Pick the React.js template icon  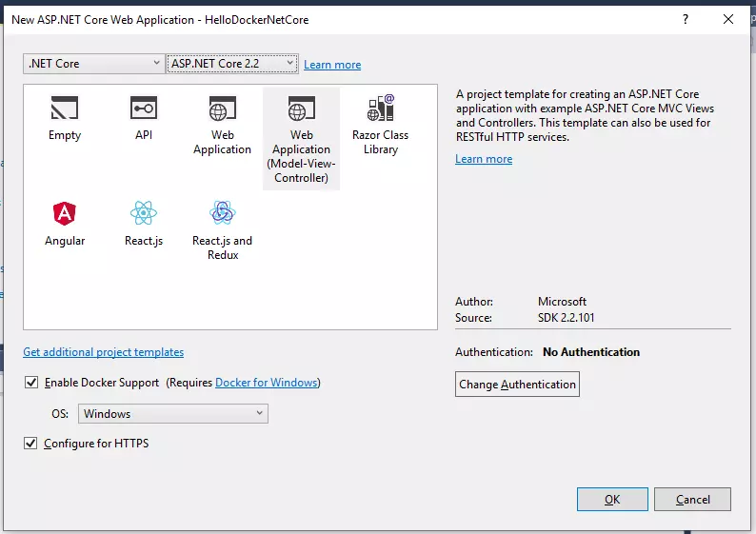[144, 213]
